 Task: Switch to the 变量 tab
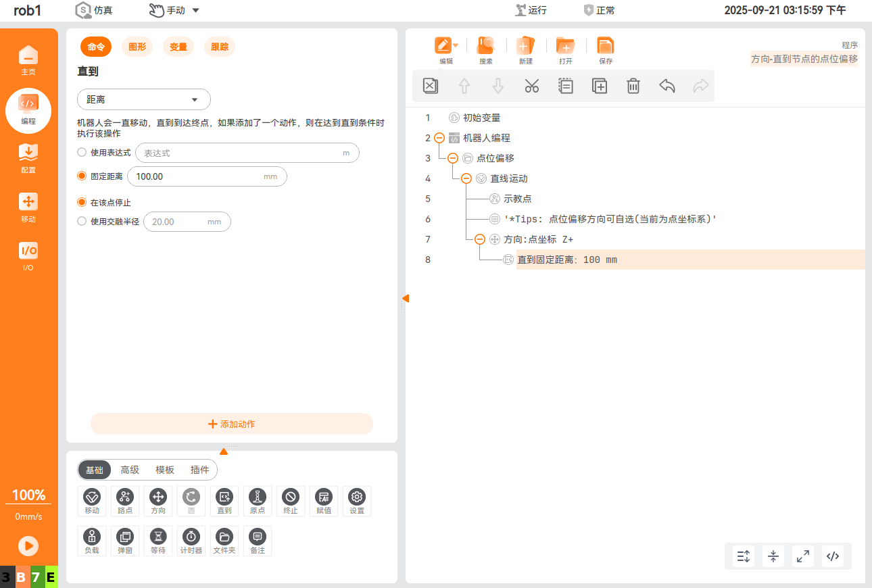click(x=178, y=47)
